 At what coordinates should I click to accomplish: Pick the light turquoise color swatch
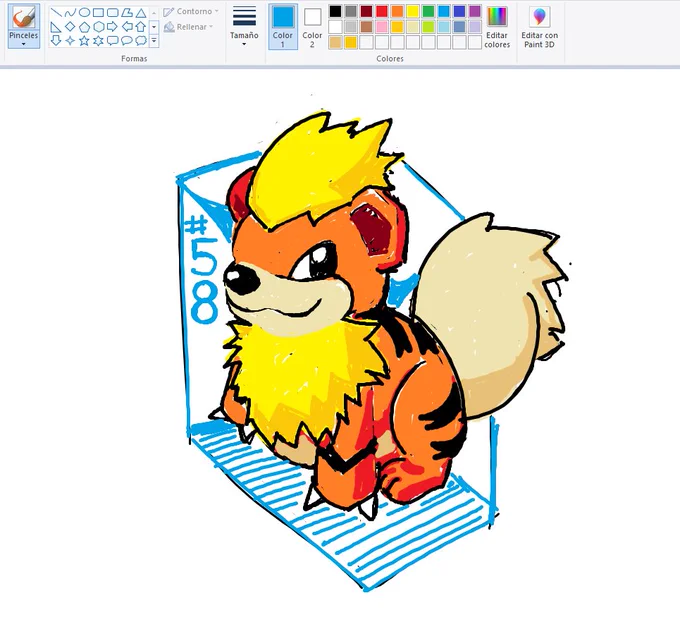tap(444, 27)
